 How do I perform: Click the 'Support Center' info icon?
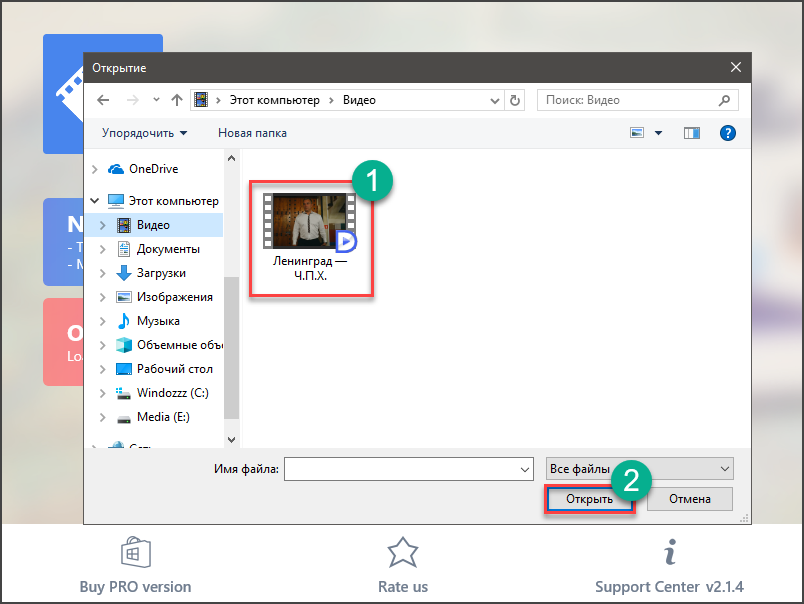pyautogui.click(x=670, y=552)
